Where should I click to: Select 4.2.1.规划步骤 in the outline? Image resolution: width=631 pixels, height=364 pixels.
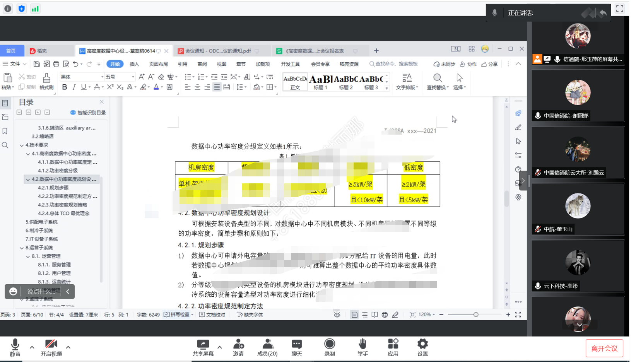coord(53,188)
